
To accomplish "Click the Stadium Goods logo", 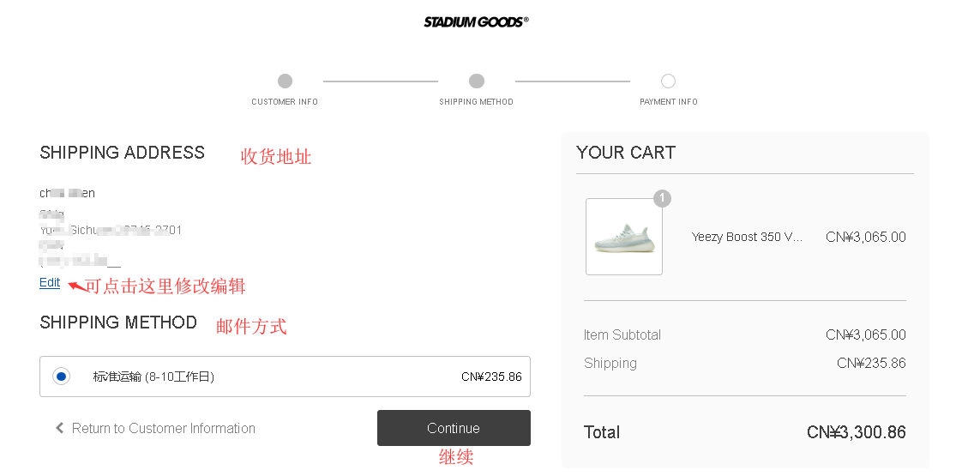I will click(x=476, y=22).
